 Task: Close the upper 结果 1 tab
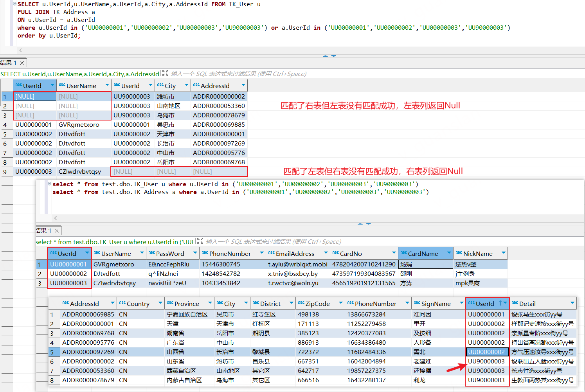(x=22, y=63)
